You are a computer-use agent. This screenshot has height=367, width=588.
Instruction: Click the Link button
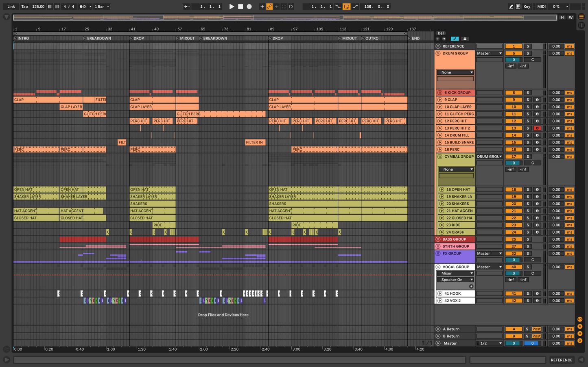coord(11,7)
